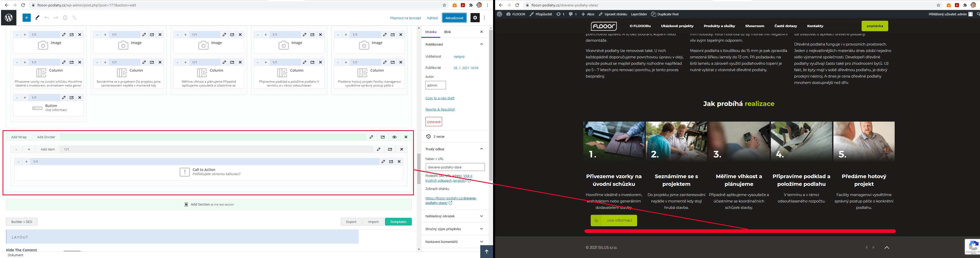Delete the Call to Action item
Image resolution: width=980 pixels, height=258 pixels.
[399, 162]
